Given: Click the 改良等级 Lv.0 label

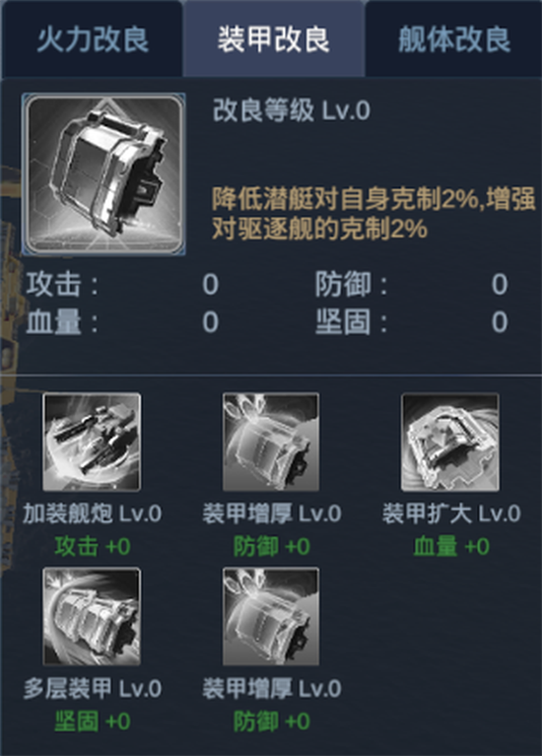Looking at the screenshot, I should (292, 111).
